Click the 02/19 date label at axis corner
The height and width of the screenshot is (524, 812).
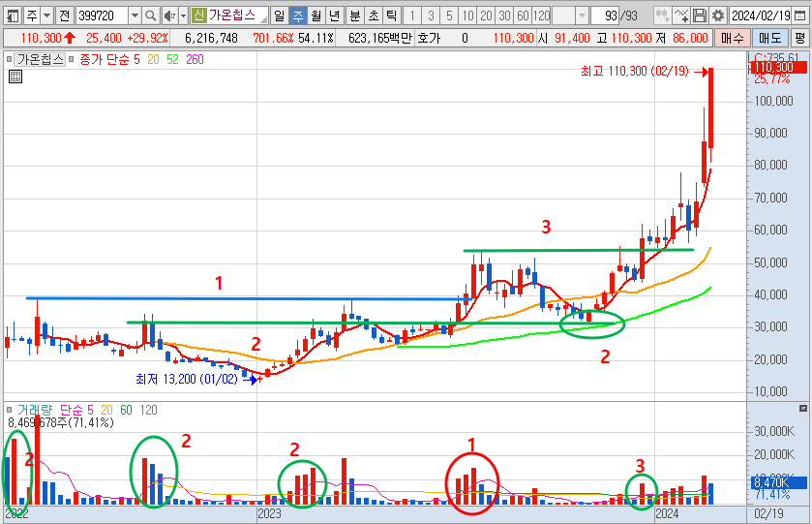click(768, 513)
